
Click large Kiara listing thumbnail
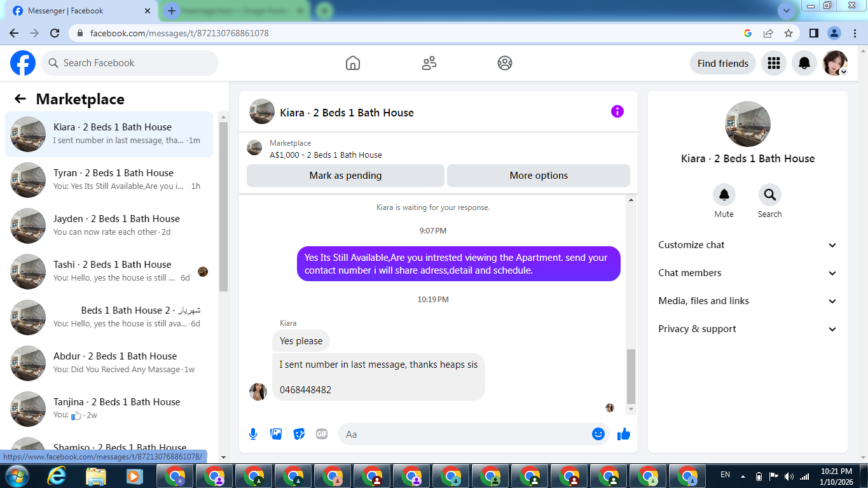[748, 124]
